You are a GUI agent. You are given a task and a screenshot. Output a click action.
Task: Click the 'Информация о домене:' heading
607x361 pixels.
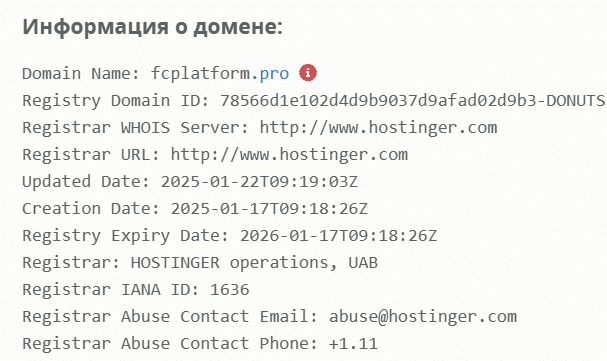coord(153,27)
